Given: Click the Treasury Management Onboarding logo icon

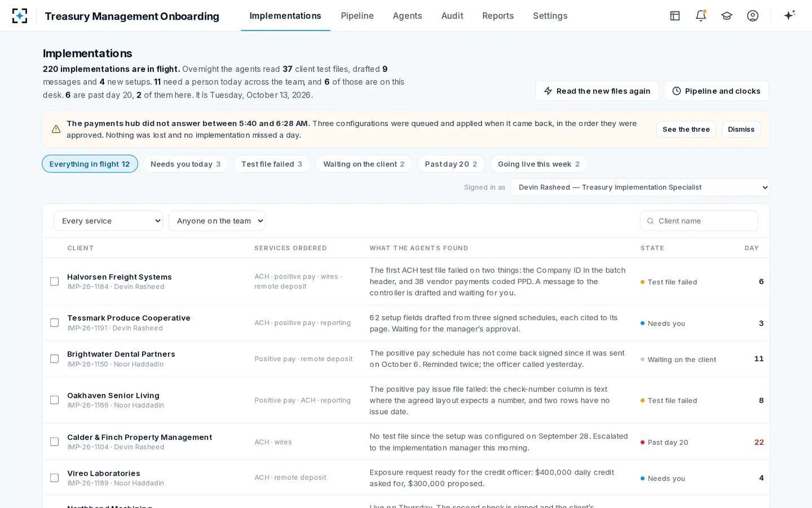Looking at the screenshot, I should (x=20, y=16).
